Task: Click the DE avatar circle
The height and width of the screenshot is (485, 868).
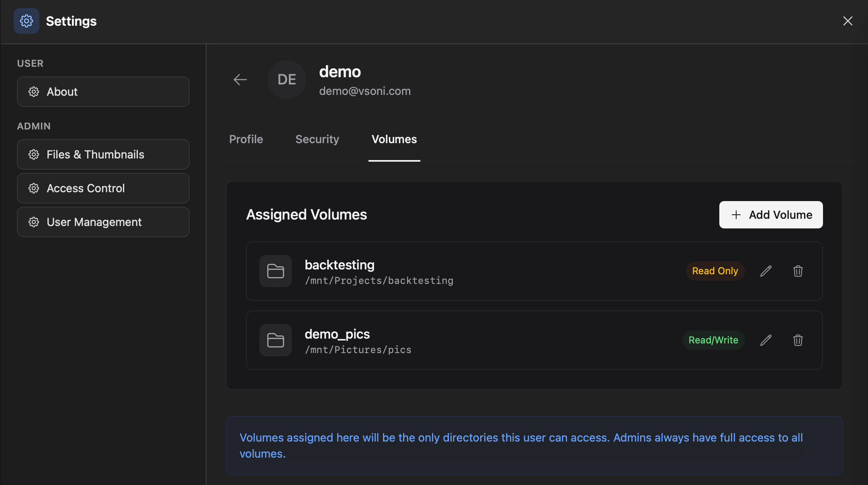Action: tap(287, 80)
